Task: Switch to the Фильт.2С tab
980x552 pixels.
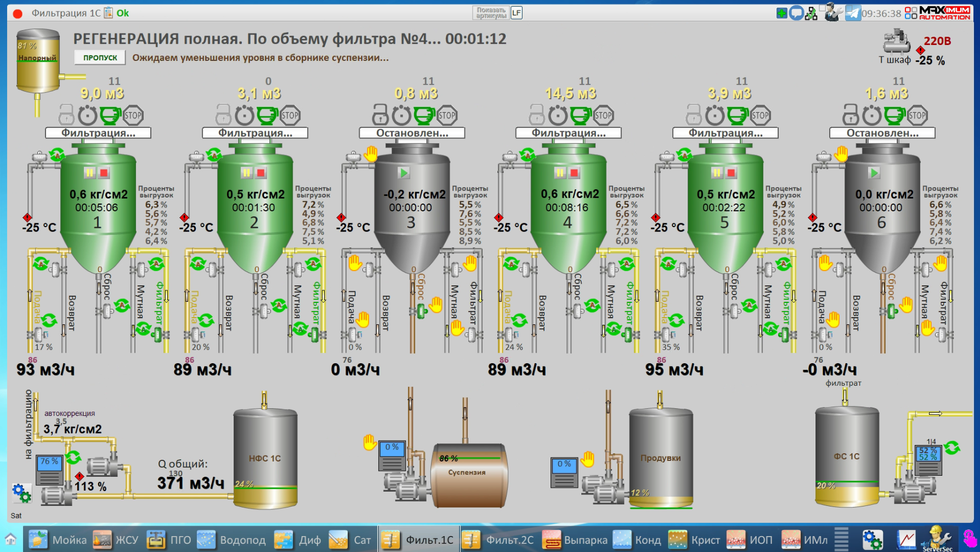Action: pyautogui.click(x=500, y=540)
